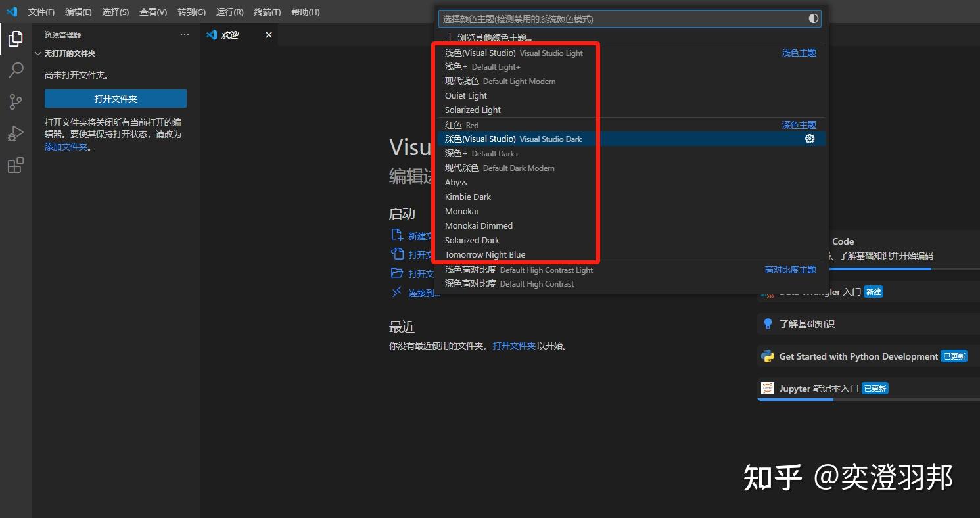The width and height of the screenshot is (980, 518).
Task: Open the Explorer more actions menu
Action: [185, 34]
